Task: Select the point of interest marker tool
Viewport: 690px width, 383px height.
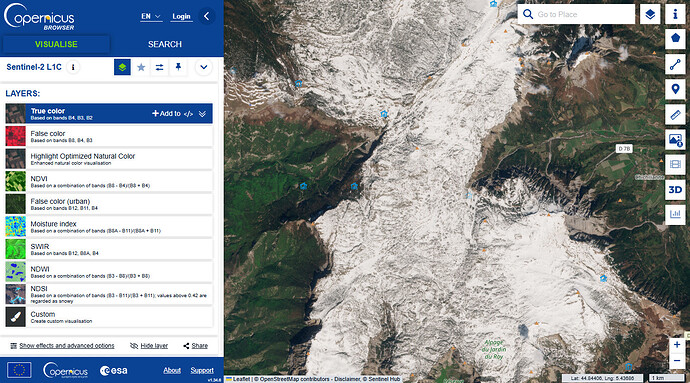Action: pos(675,89)
